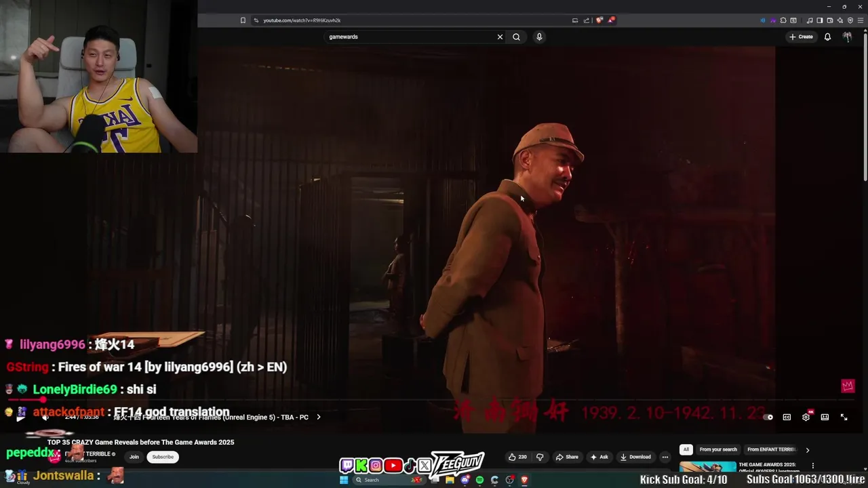Click the Share button under video
Image resolution: width=868 pixels, height=488 pixels.
[x=567, y=457]
